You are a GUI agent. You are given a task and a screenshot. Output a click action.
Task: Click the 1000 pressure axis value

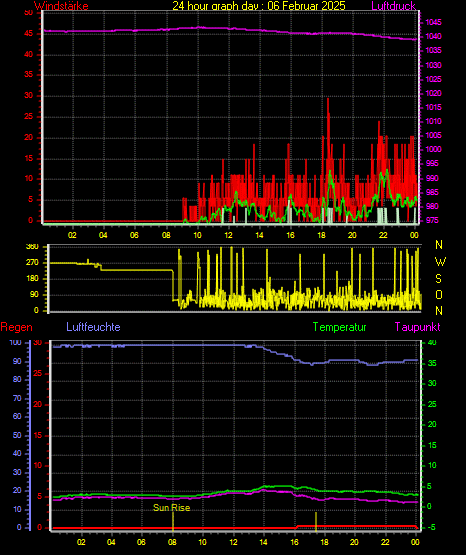click(x=433, y=149)
